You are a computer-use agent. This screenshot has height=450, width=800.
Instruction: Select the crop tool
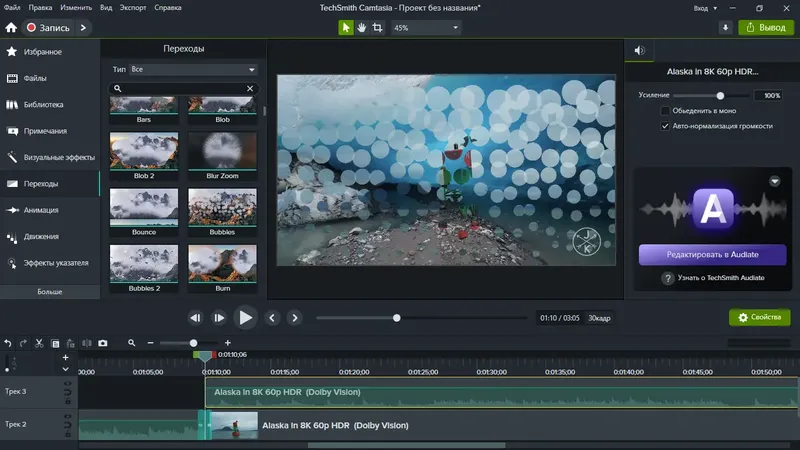tap(378, 28)
